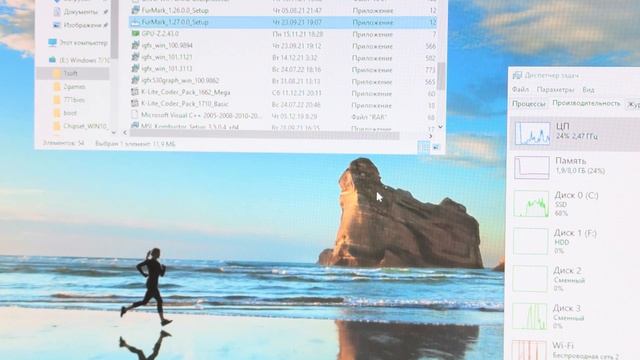The height and width of the screenshot is (360, 640).
Task: Select the Диск 0 (C:) SSD item
Action: 575,204
